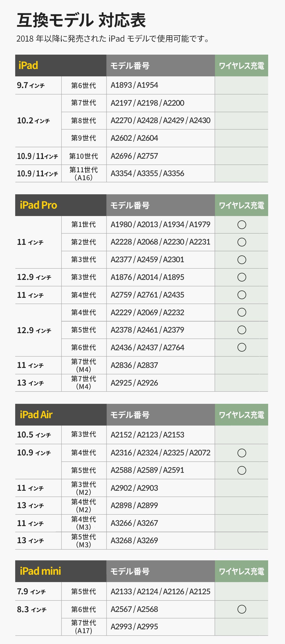Select the 7.9インチ size cell
Screen dimensions: 285x644
[x=31, y=591]
